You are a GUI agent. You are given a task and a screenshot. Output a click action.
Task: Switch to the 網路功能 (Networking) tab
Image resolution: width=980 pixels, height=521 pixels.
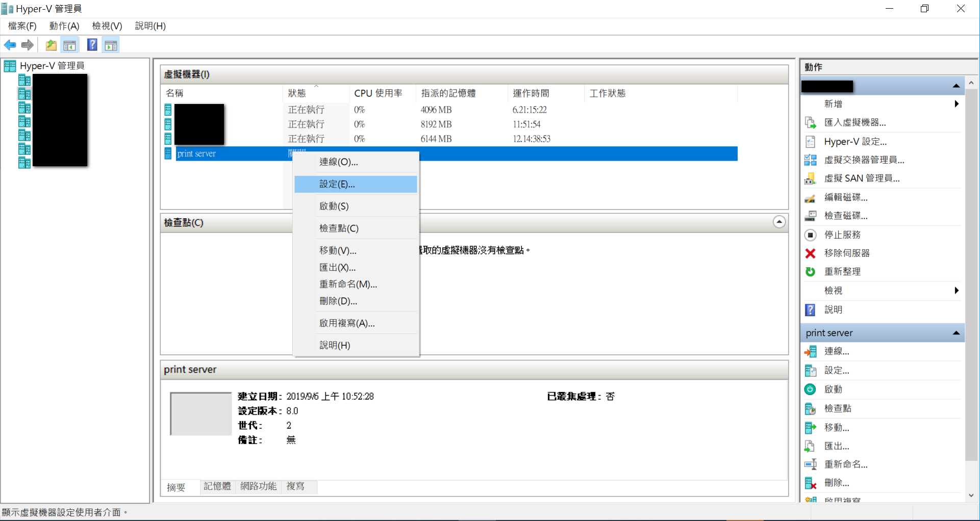(258, 486)
